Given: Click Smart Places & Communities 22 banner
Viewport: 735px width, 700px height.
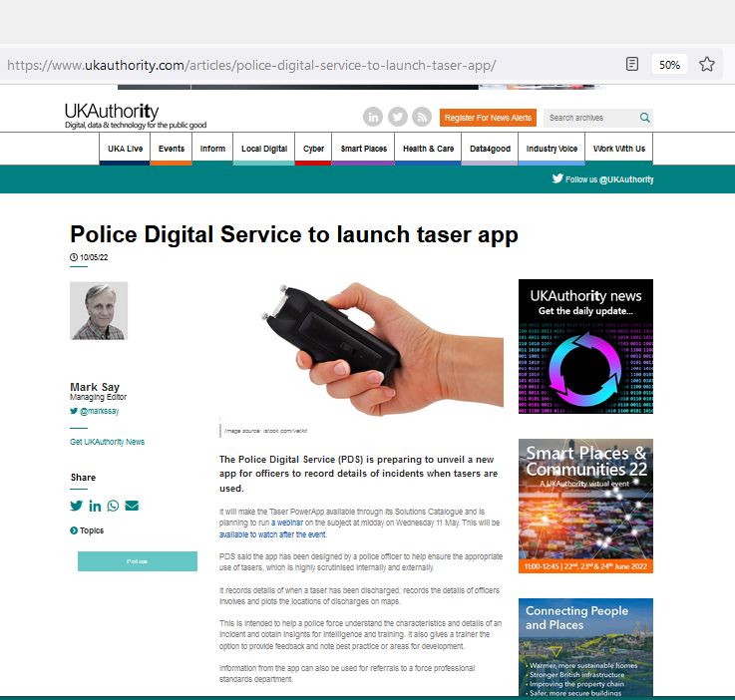Looking at the screenshot, I should (x=585, y=506).
